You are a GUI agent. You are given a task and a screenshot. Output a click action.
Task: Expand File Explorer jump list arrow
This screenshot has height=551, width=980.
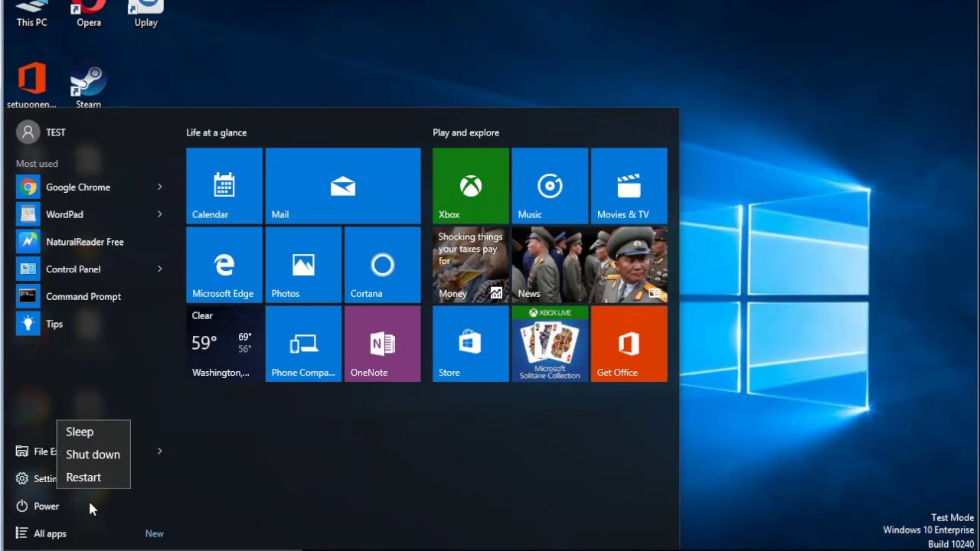(x=159, y=451)
